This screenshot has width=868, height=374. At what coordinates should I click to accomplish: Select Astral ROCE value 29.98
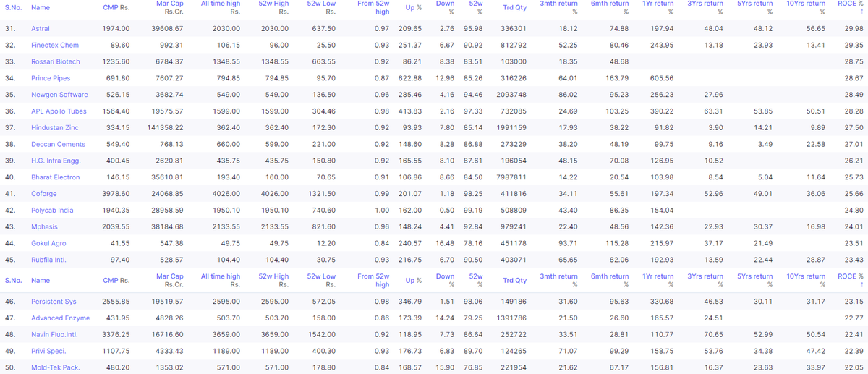pos(854,28)
